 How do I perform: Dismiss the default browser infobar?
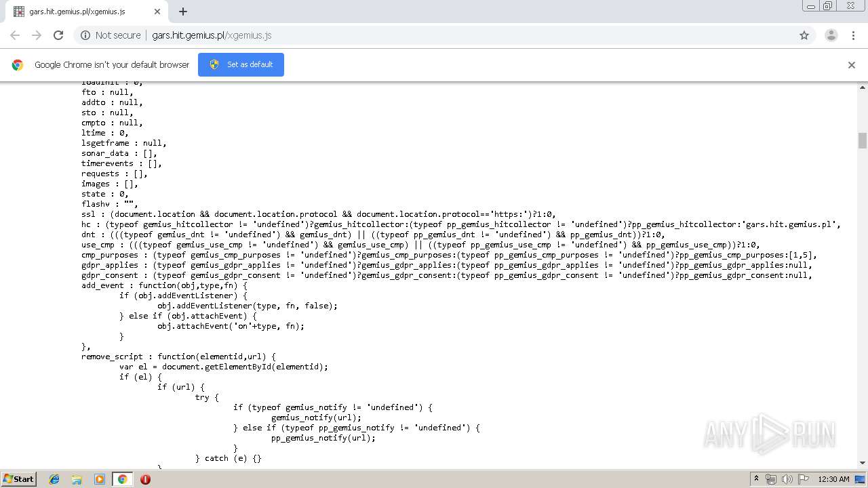pyautogui.click(x=852, y=65)
